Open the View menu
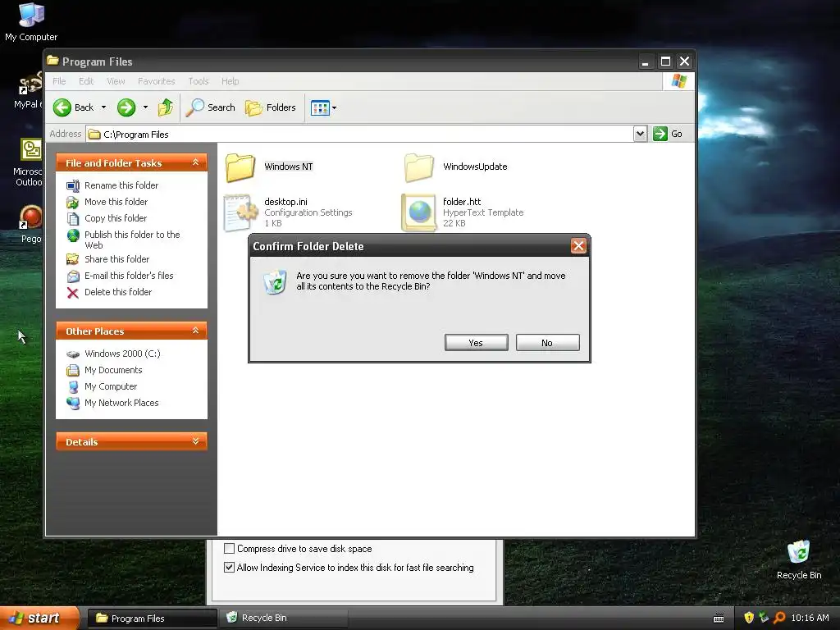The image size is (840, 630). pyautogui.click(x=116, y=81)
